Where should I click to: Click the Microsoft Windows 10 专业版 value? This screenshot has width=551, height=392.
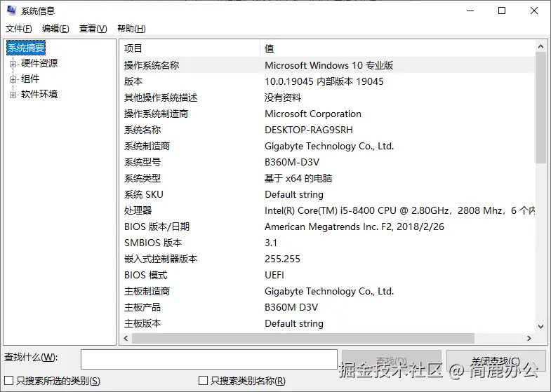[x=328, y=65]
